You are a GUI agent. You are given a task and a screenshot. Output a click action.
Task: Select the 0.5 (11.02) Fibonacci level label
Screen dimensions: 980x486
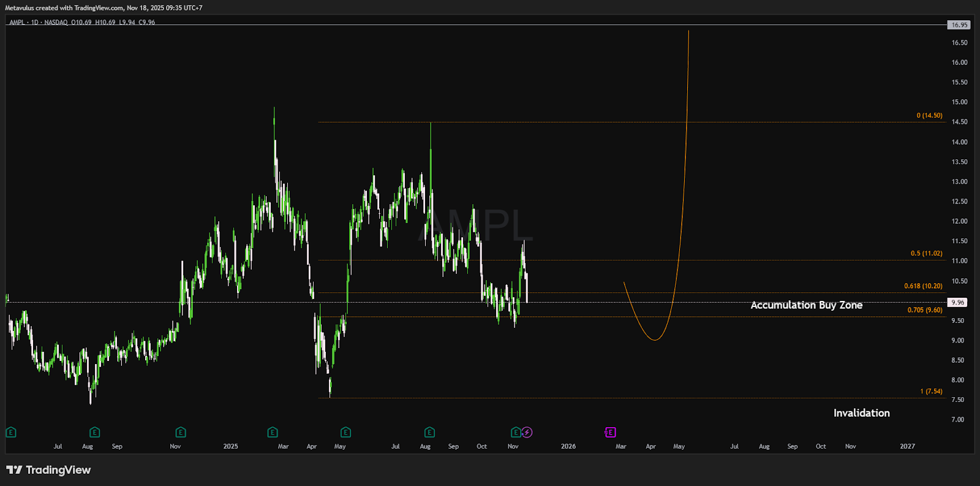tap(926, 254)
